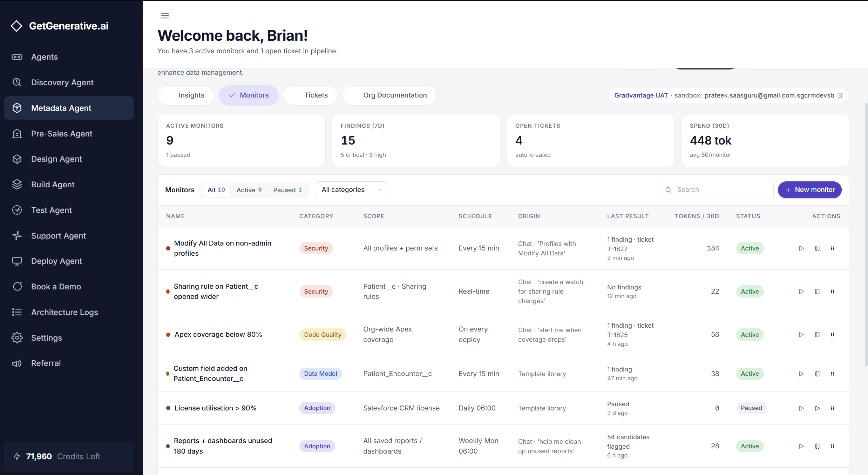Select the Metadata Agent cube icon
This screenshot has width=868, height=475.
pos(17,108)
